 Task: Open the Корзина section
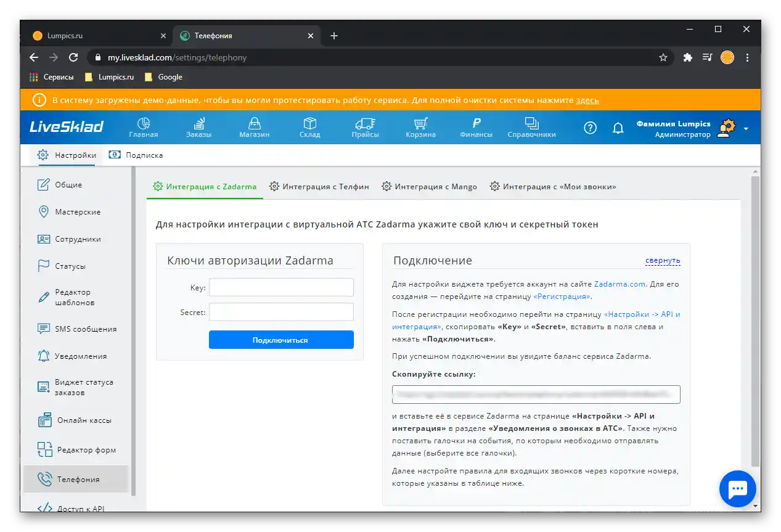click(x=420, y=127)
